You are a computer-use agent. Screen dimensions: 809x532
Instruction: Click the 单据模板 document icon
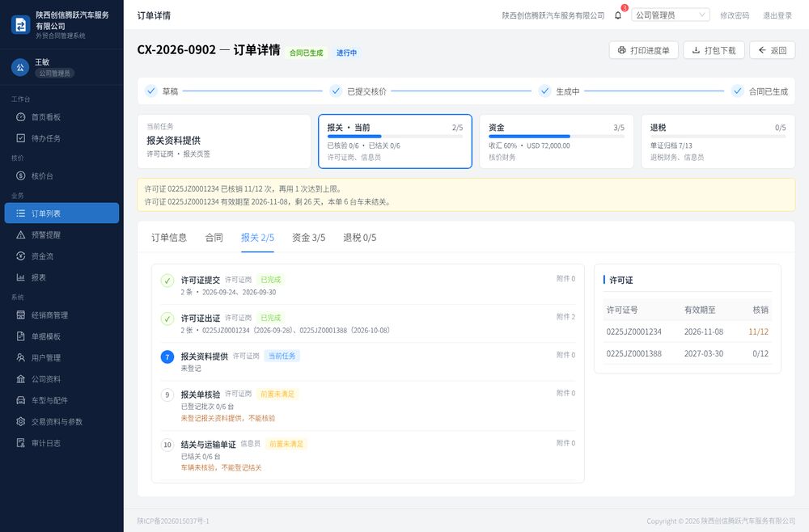click(21, 336)
